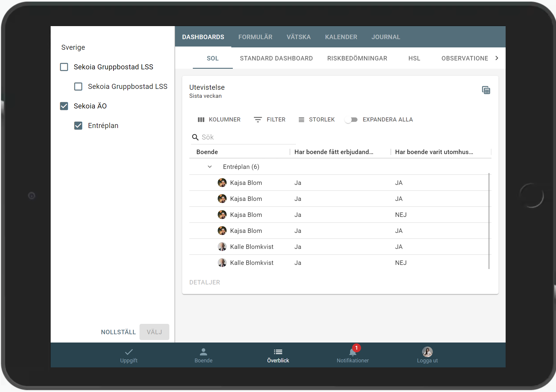Open the Uppgift checkmark tab
The image size is (556, 392).
tap(129, 355)
